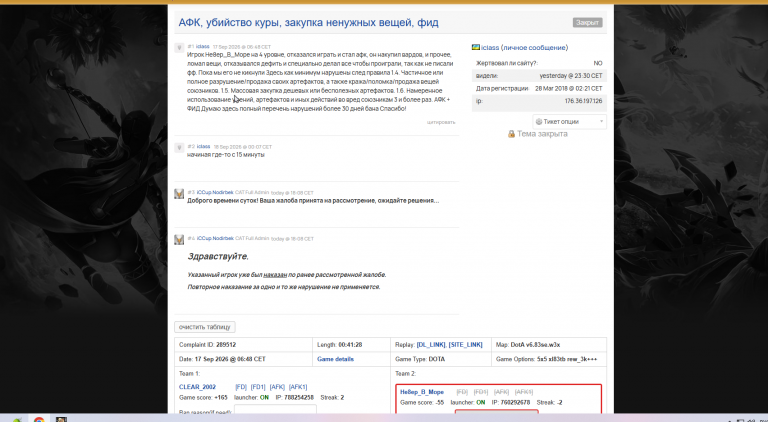This screenshot has width=768, height=422.
Task: Click Date 17 Sep 2026 cell
Action: tap(243, 359)
